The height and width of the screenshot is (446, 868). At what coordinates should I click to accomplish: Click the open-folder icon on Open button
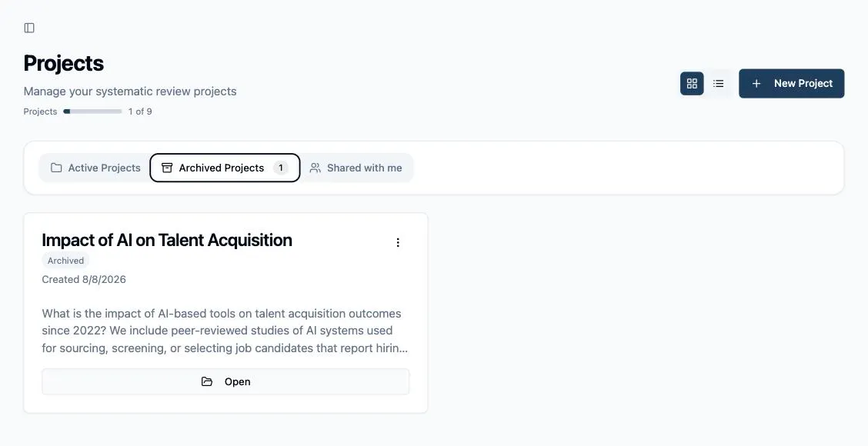[207, 382]
